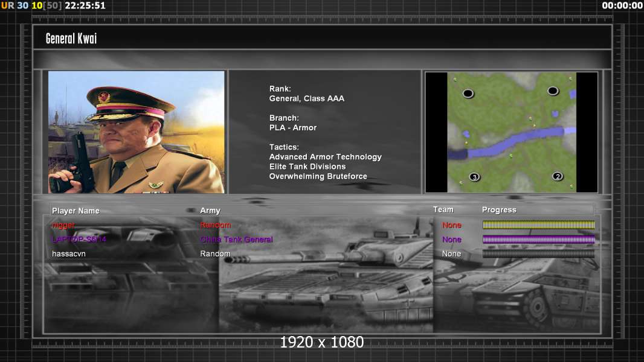Image resolution: width=644 pixels, height=362 pixels.
Task: Click "Elite Tank Divisions" tactic
Action: (308, 167)
